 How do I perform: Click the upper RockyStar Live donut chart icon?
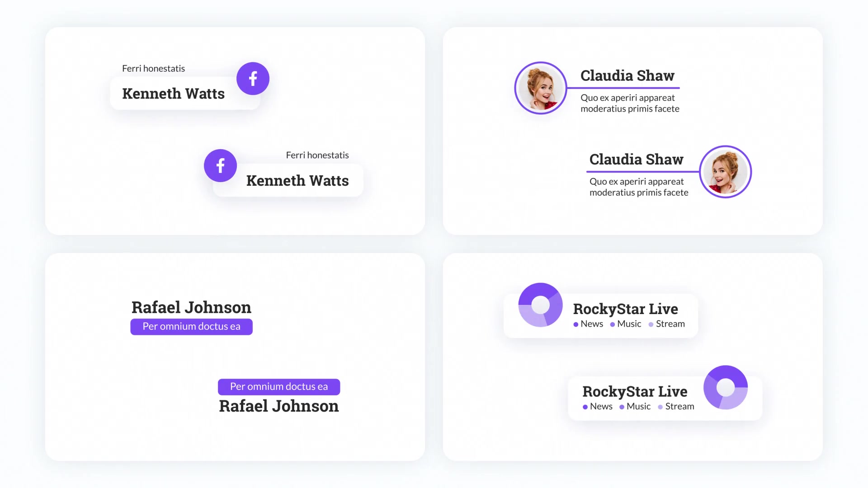(540, 305)
